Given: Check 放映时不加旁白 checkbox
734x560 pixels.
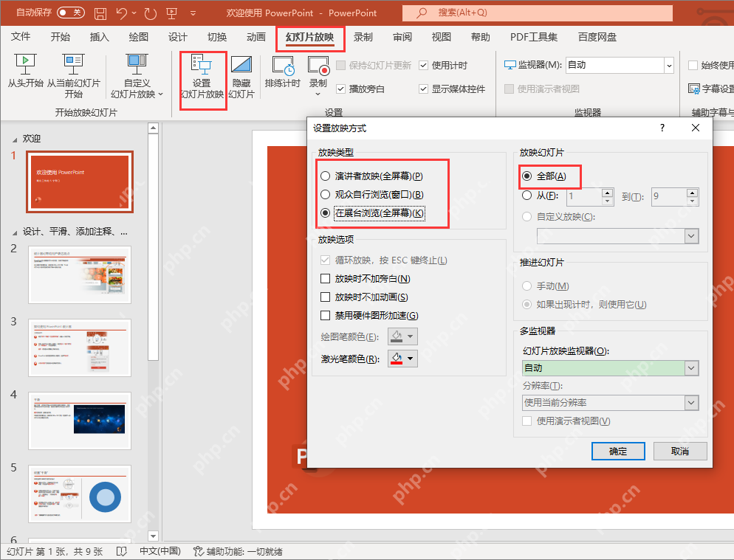Looking at the screenshot, I should [326, 279].
